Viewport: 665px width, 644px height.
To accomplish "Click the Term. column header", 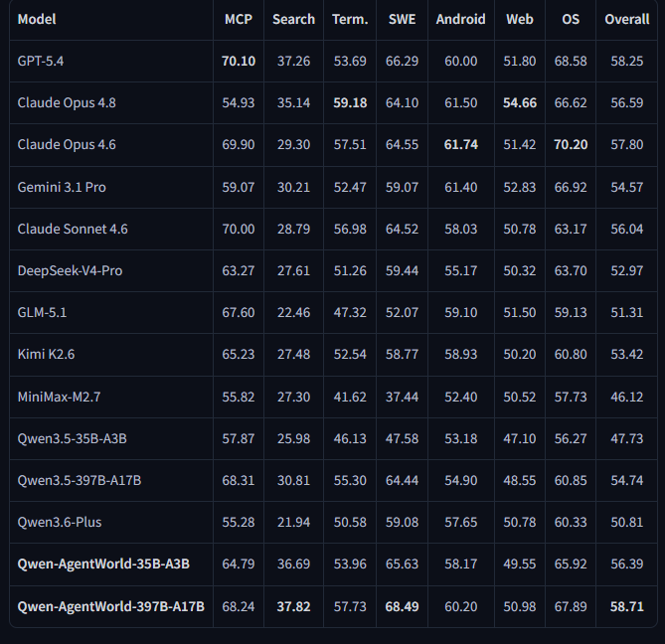I will pos(350,19).
